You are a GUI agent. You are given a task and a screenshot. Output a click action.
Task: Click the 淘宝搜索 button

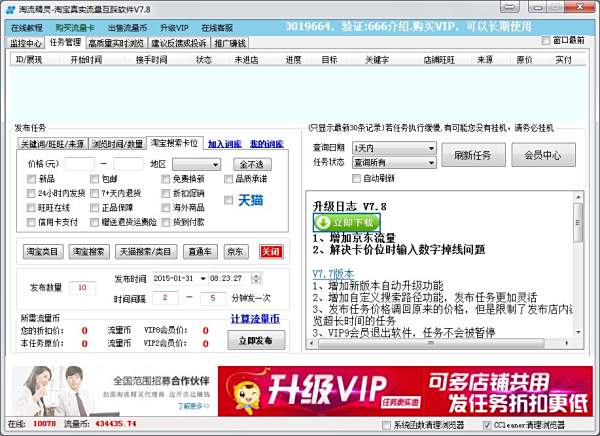click(x=89, y=252)
